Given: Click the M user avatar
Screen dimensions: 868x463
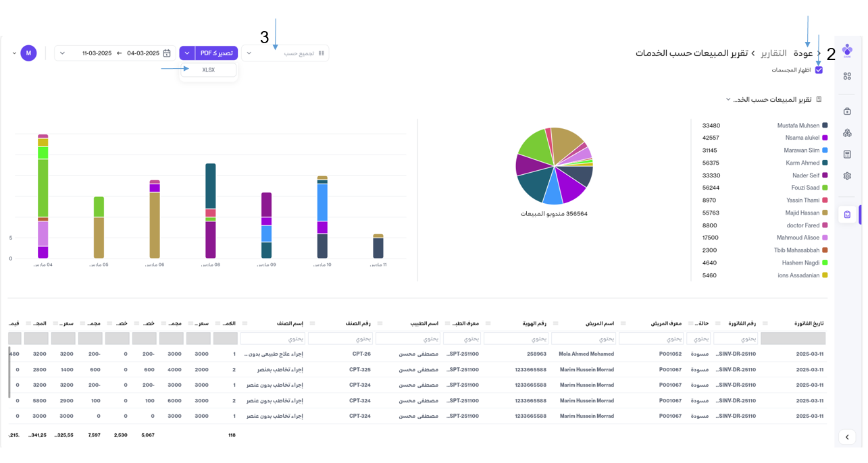Looking at the screenshot, I should (x=28, y=53).
